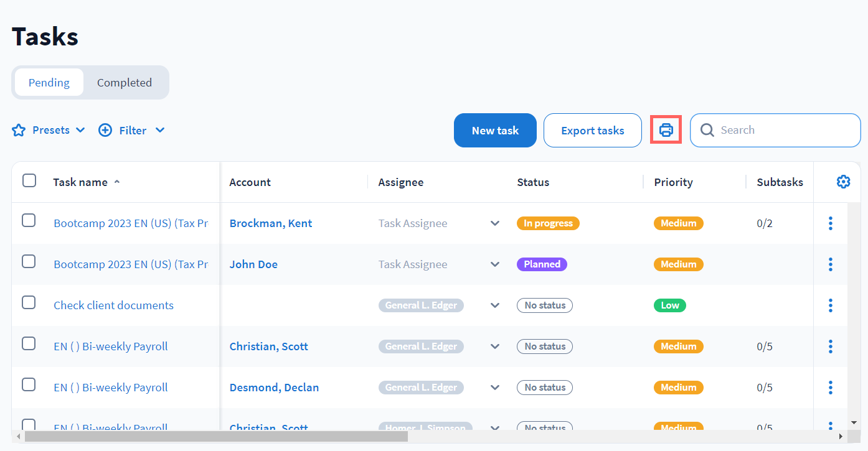Screen dimensions: 868x451
Task: Sort by Task name arrow icon
Action: click(x=117, y=182)
